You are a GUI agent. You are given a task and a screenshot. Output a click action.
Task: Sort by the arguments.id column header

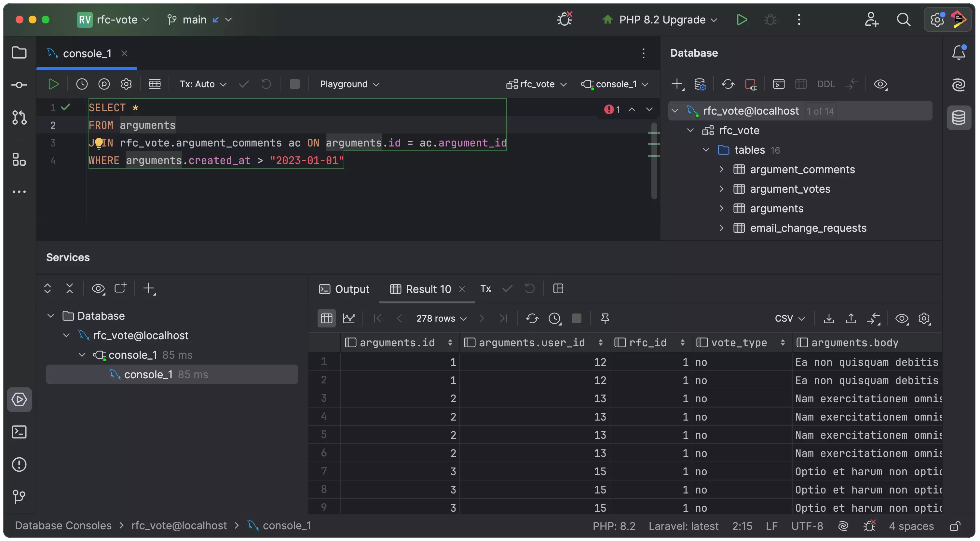pyautogui.click(x=397, y=343)
